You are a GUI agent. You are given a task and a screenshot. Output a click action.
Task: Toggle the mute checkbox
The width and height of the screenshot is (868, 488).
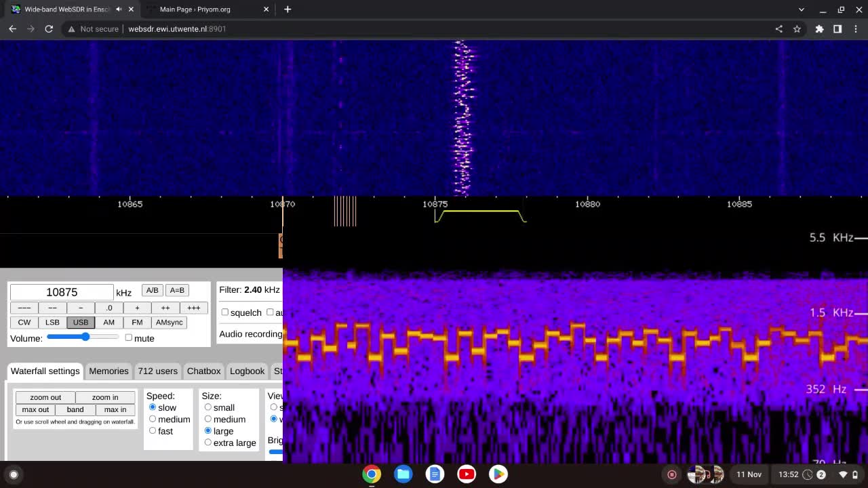[128, 338]
